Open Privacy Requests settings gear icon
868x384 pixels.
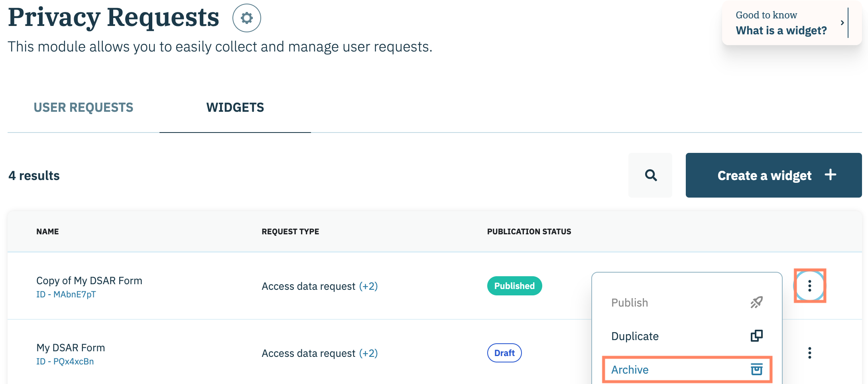pos(247,18)
